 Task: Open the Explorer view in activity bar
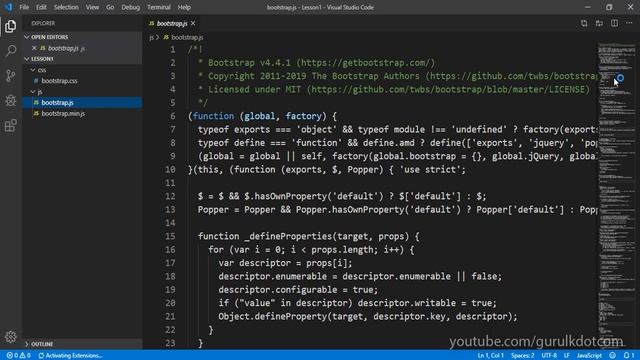(x=11, y=27)
